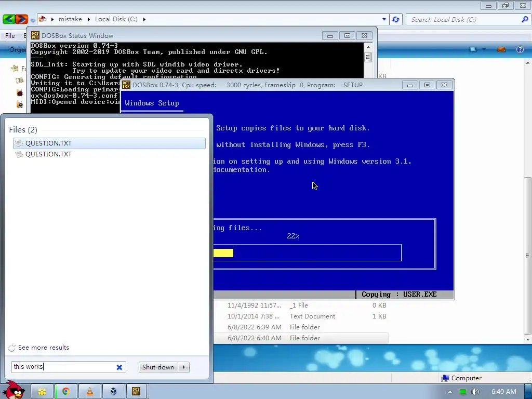Clear the search box with the X icon
Screen dimensions: 532x399
pos(119,367)
